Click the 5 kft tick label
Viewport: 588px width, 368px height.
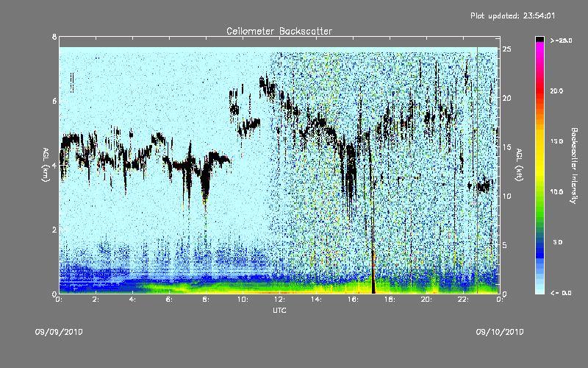504,245
